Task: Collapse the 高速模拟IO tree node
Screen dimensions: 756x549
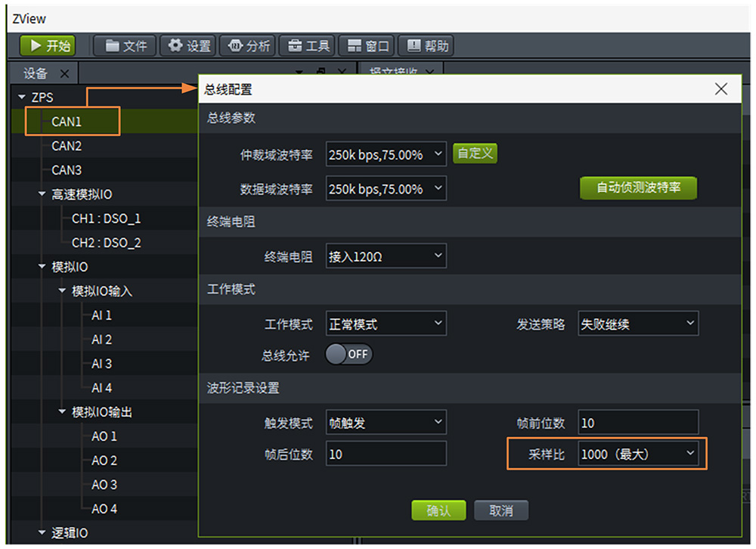Action: [42, 194]
